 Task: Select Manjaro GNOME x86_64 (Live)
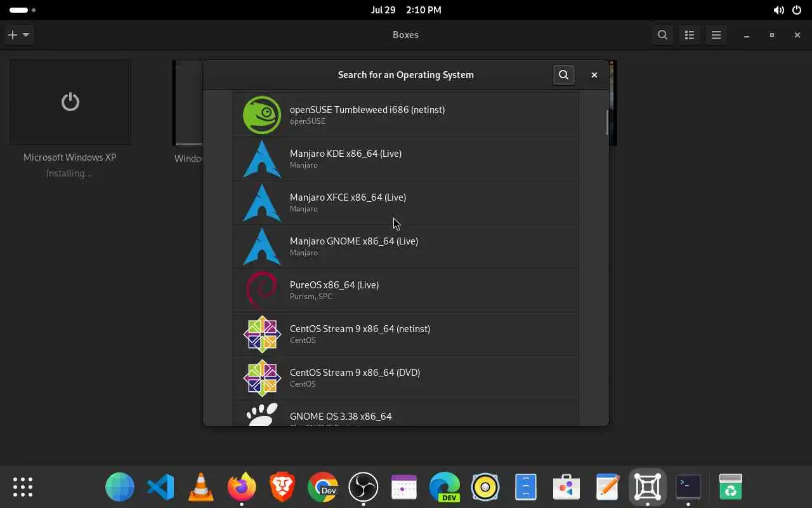point(406,246)
